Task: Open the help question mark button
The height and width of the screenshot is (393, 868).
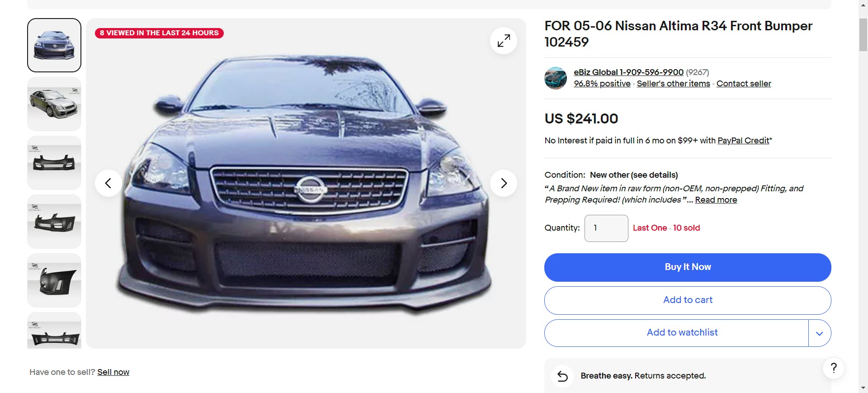Action: point(834,368)
